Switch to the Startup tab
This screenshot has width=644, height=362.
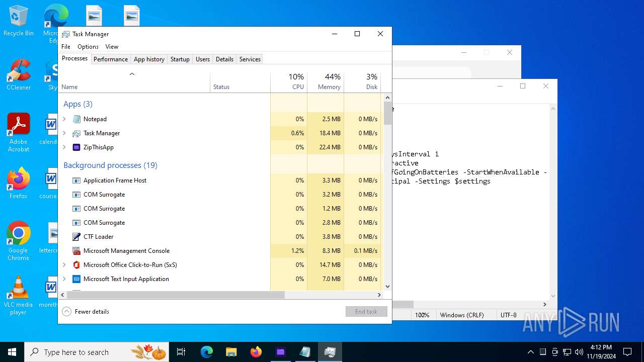pos(180,59)
